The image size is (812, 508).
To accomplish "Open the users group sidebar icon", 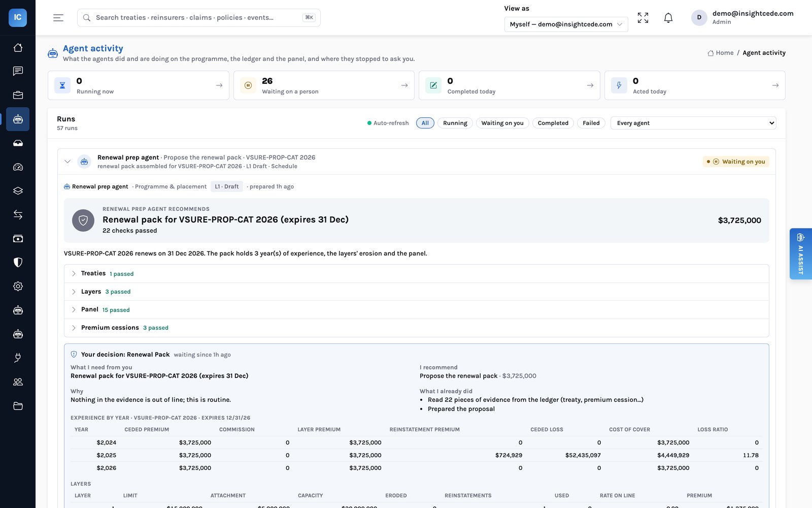I will tap(18, 382).
